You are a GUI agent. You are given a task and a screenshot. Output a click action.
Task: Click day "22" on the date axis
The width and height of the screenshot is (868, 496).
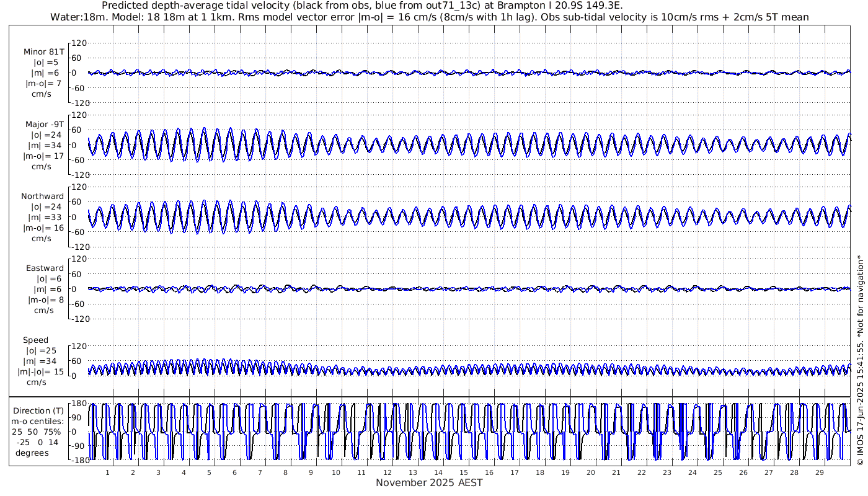click(x=641, y=472)
